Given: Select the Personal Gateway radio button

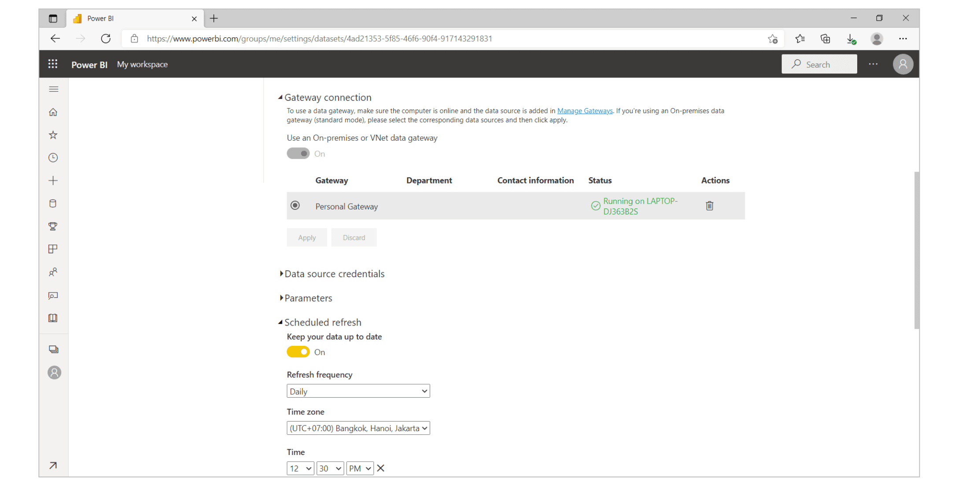Looking at the screenshot, I should coord(295,205).
